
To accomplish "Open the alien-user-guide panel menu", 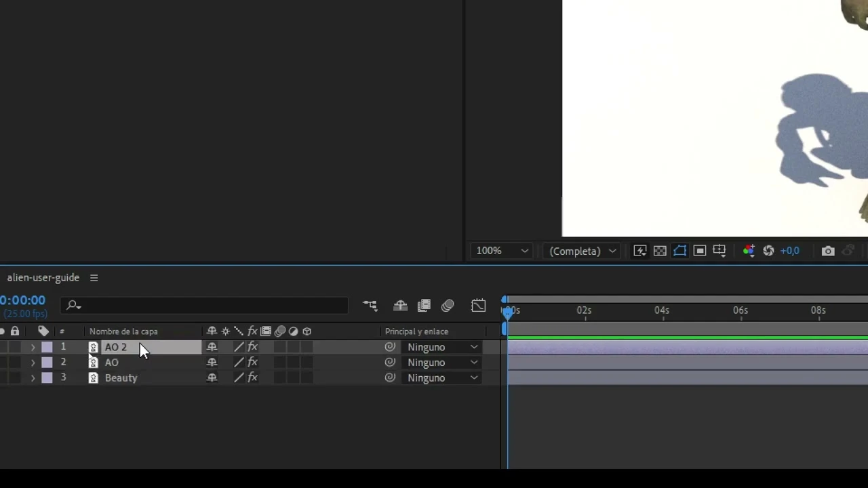I will click(94, 278).
